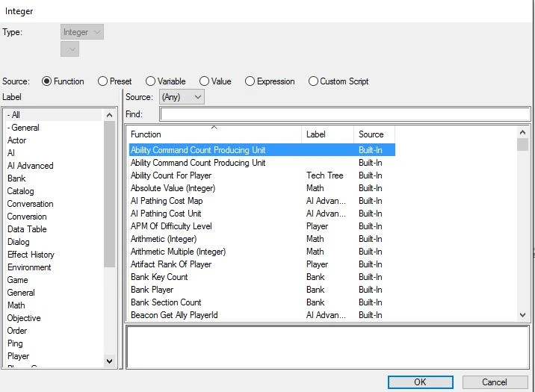The width and height of the screenshot is (535, 392).
Task: Select 'Player' in the label list
Action: (54, 356)
